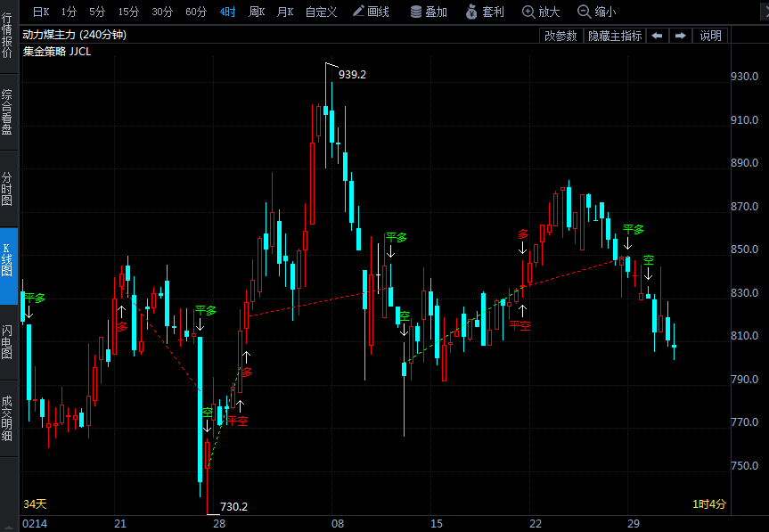Zoom out with 缩小 magnifier
The image size is (769, 532).
(597, 12)
